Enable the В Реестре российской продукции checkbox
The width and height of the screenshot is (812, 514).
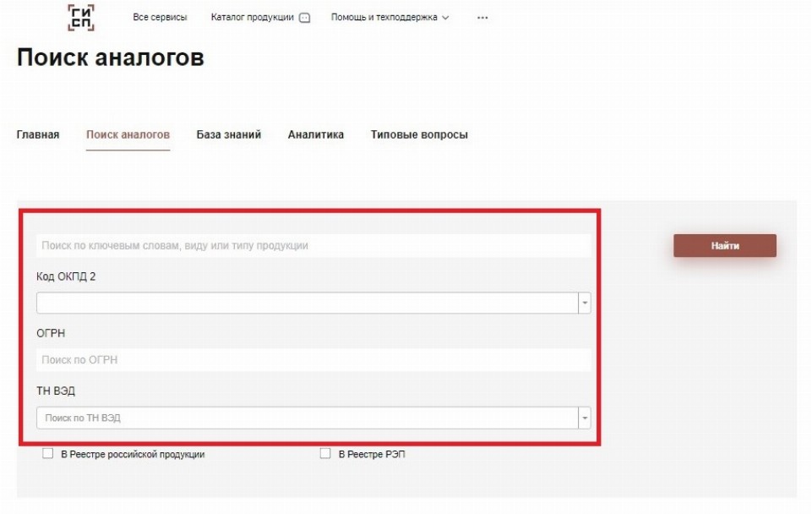[48, 454]
